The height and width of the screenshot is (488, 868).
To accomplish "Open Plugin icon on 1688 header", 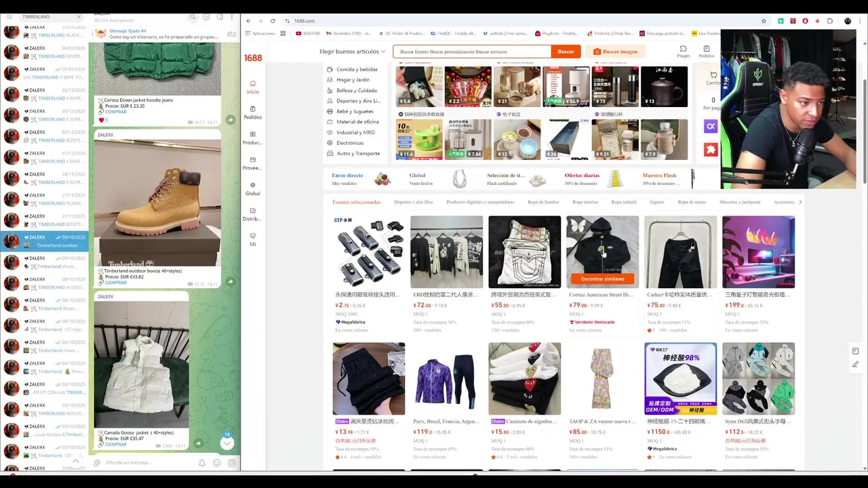I will [683, 52].
